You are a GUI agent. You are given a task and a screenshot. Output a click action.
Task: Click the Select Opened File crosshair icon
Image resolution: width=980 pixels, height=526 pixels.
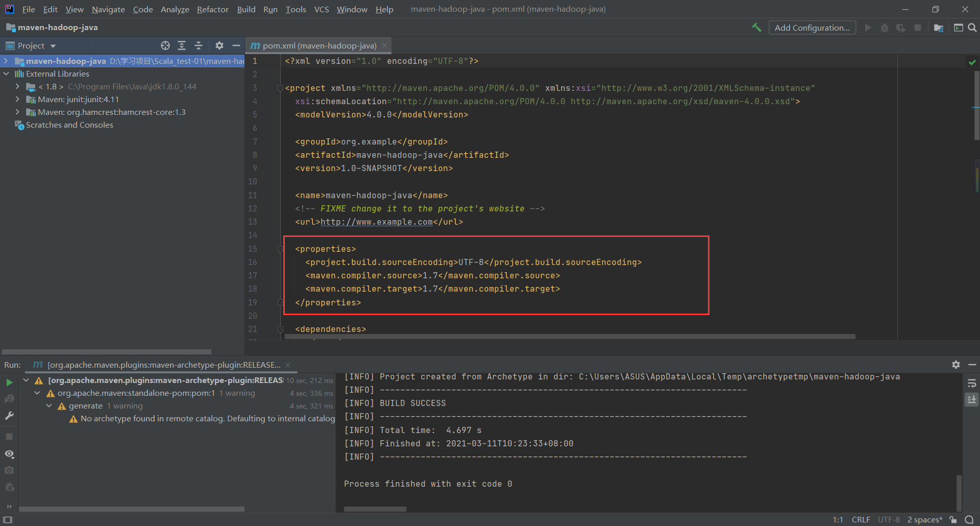(x=165, y=45)
